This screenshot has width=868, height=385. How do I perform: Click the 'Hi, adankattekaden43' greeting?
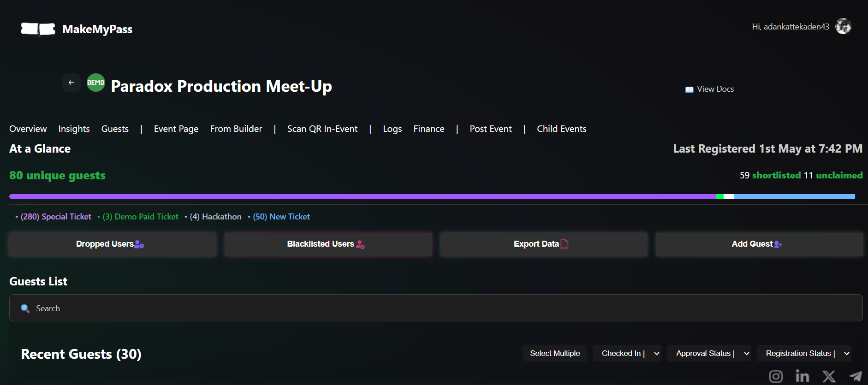click(x=791, y=27)
